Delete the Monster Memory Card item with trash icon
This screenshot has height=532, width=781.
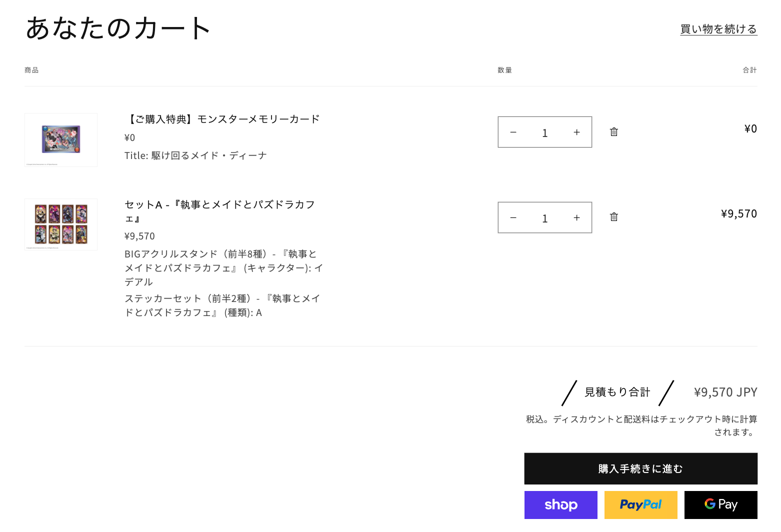[614, 132]
